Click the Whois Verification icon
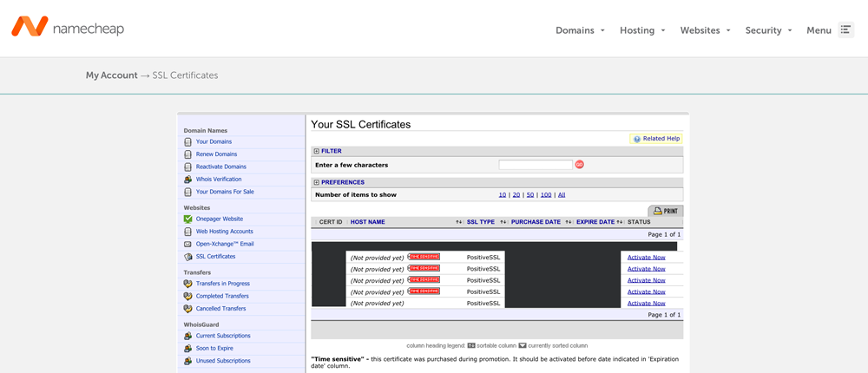The width and height of the screenshot is (868, 373). tap(187, 180)
